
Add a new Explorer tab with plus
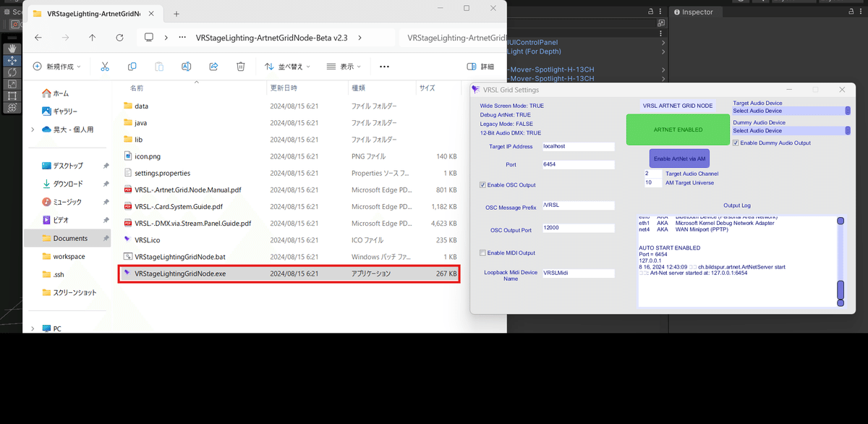point(176,14)
